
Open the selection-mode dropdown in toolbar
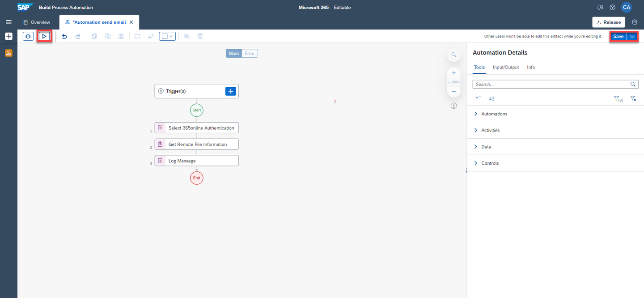point(167,36)
